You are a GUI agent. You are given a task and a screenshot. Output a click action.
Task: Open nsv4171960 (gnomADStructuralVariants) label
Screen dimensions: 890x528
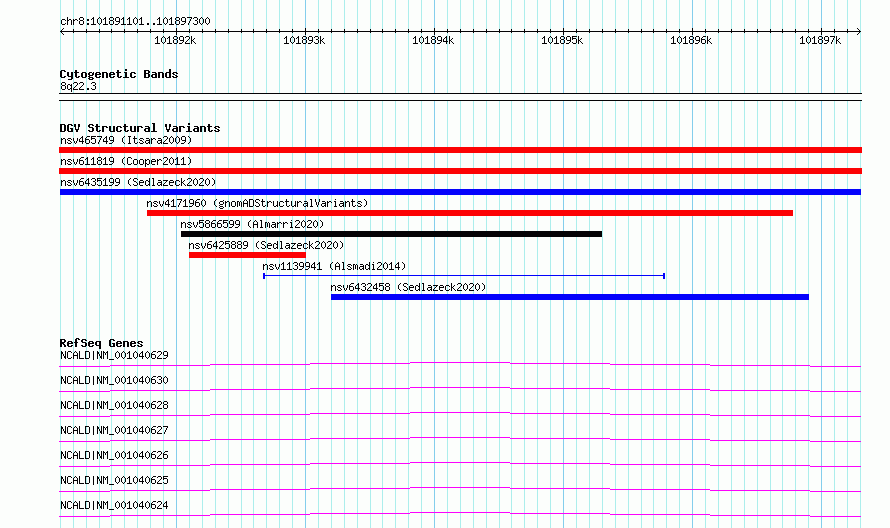point(257,203)
